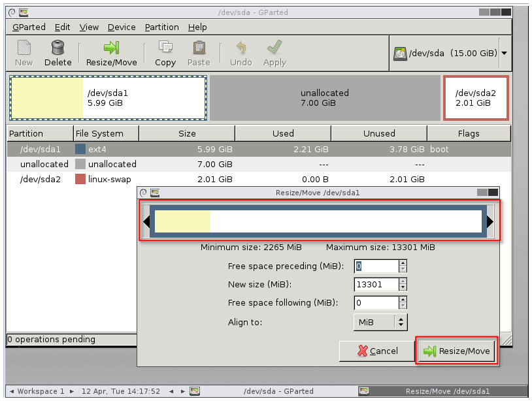Click the Resize/Move /dev/sda1 taskbar entry

(x=442, y=391)
